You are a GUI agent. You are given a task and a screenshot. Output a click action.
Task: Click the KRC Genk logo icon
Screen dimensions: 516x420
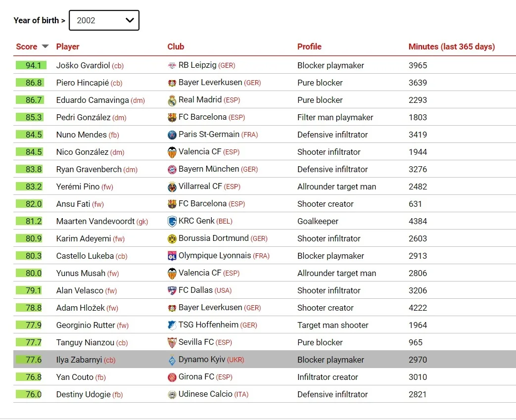coord(172,222)
